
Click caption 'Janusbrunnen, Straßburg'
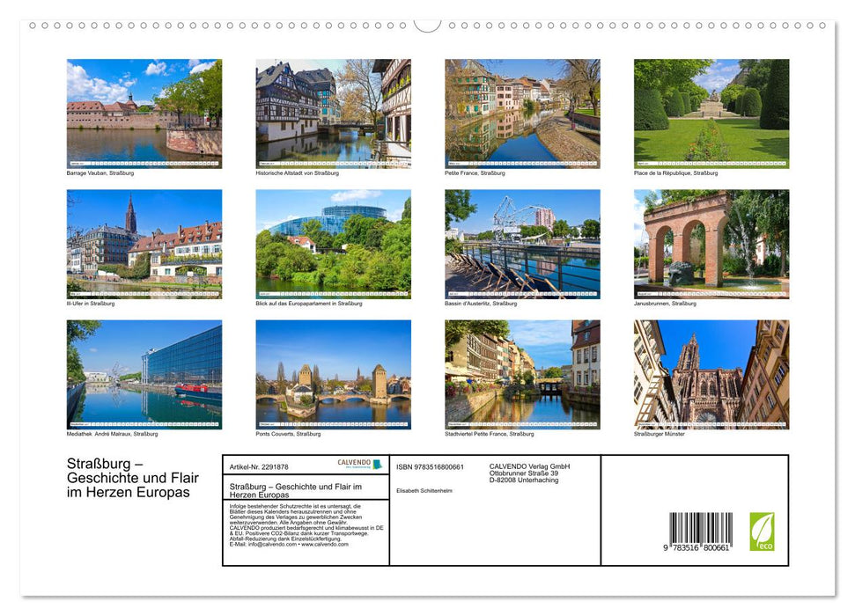pos(665,304)
